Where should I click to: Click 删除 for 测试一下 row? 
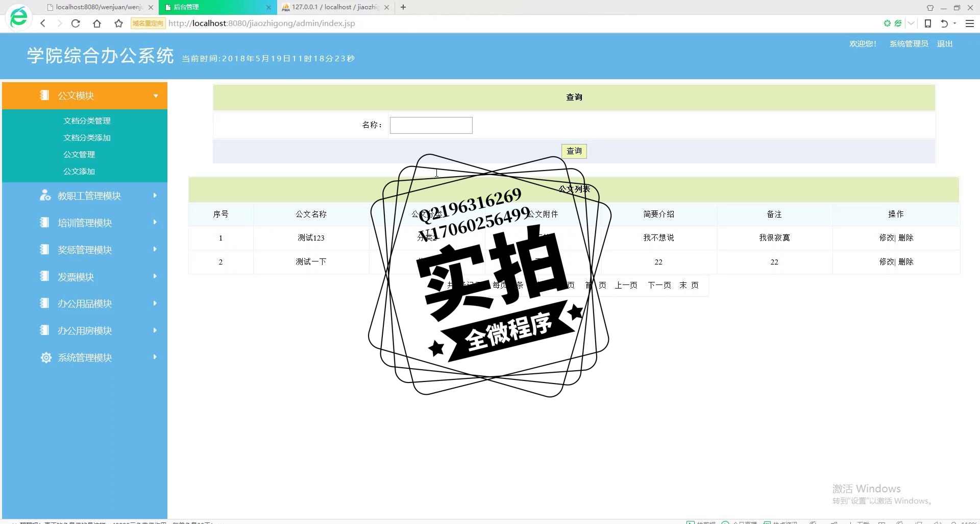pos(906,261)
